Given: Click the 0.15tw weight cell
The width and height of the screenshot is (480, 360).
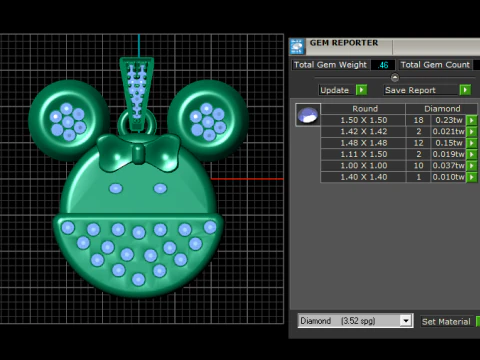Looking at the screenshot, I should 448,143.
